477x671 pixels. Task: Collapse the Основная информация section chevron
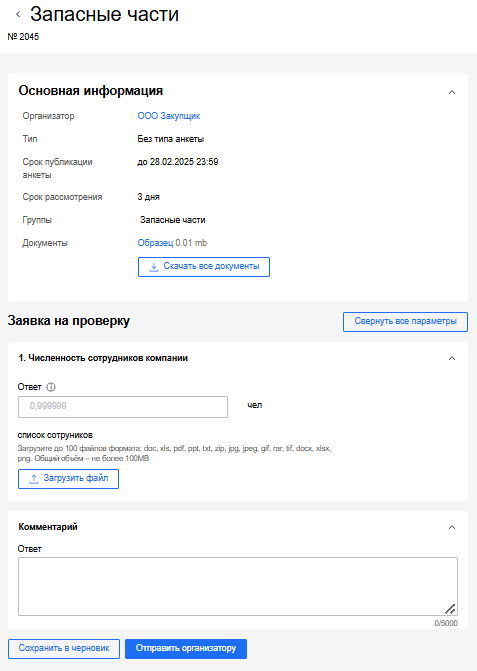[452, 92]
